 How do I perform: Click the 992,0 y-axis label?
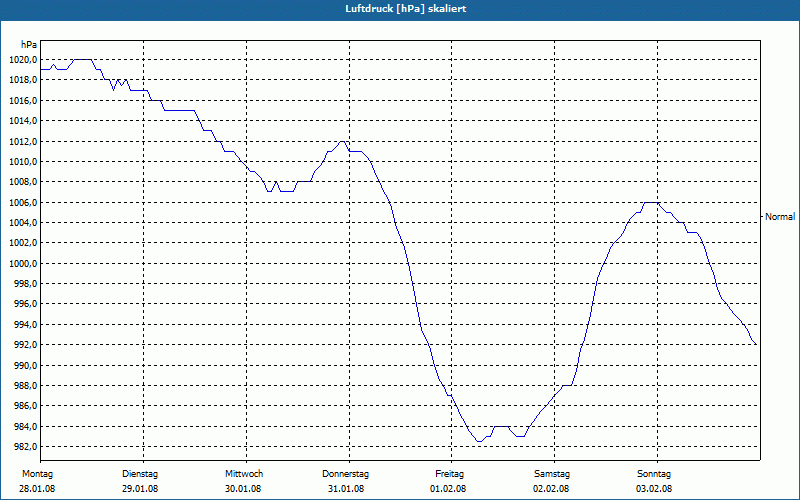(x=25, y=345)
